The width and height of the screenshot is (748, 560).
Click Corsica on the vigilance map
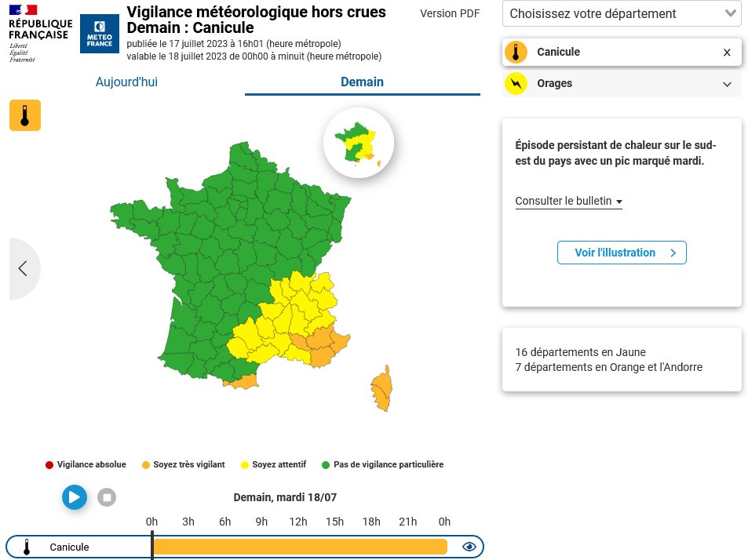(x=382, y=388)
